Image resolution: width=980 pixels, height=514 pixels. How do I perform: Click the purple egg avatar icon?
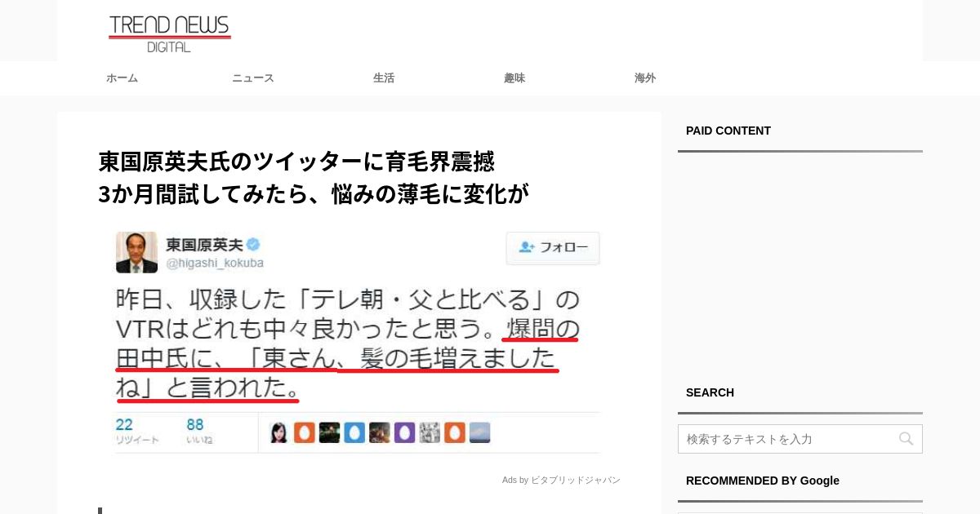404,432
